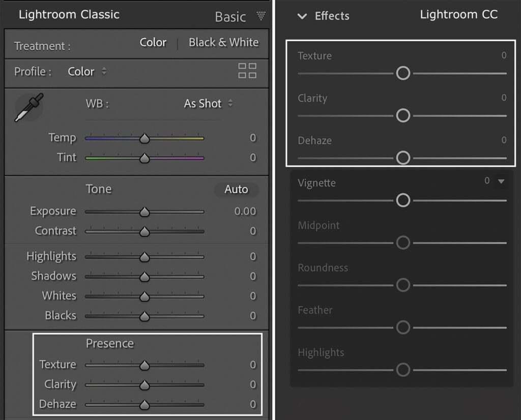Click the Classic Clarity slider handle
Viewport: 521px width, 420px height.
tap(144, 385)
